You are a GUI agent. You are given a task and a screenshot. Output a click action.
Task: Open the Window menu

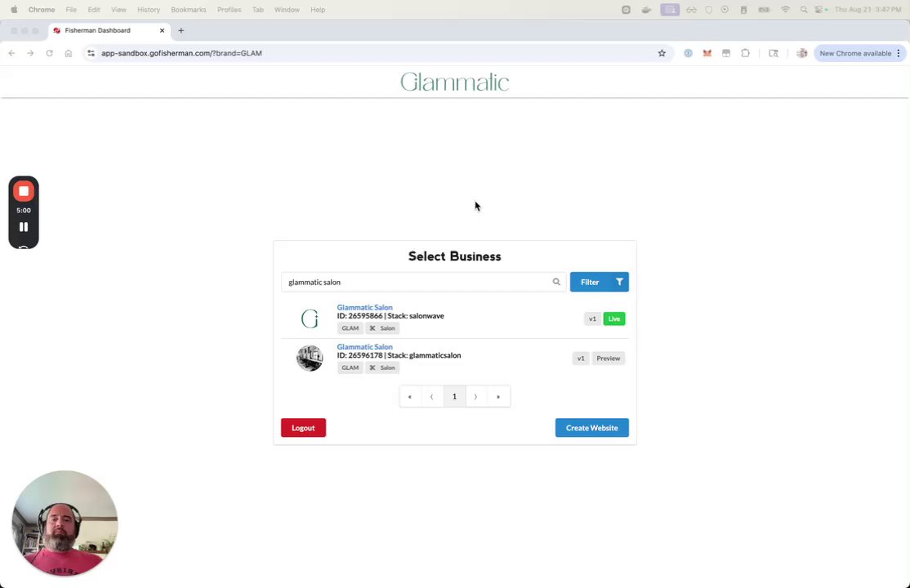pyautogui.click(x=287, y=10)
